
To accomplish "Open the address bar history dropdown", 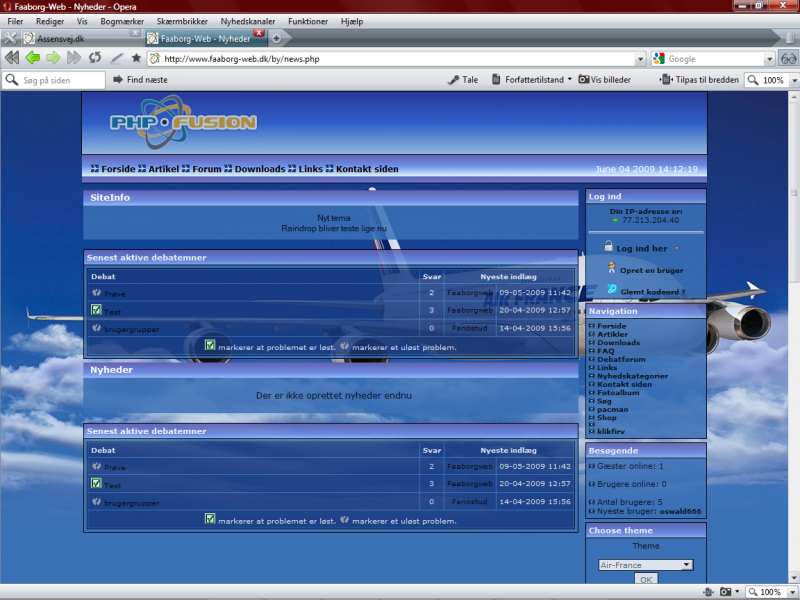I will [640, 59].
